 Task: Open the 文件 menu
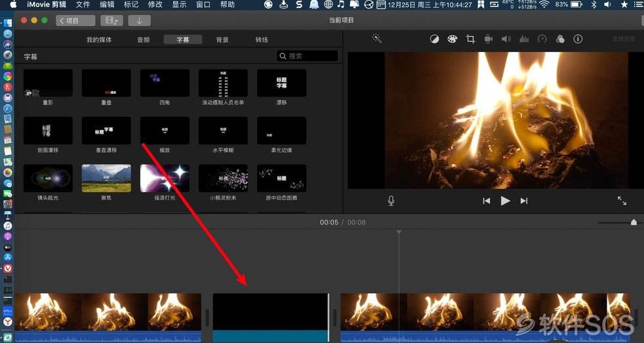tap(83, 5)
